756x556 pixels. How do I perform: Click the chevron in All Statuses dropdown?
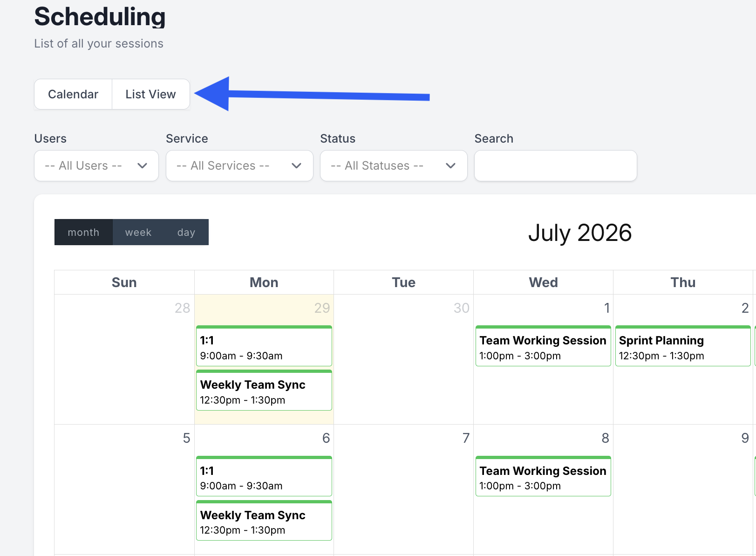click(450, 165)
